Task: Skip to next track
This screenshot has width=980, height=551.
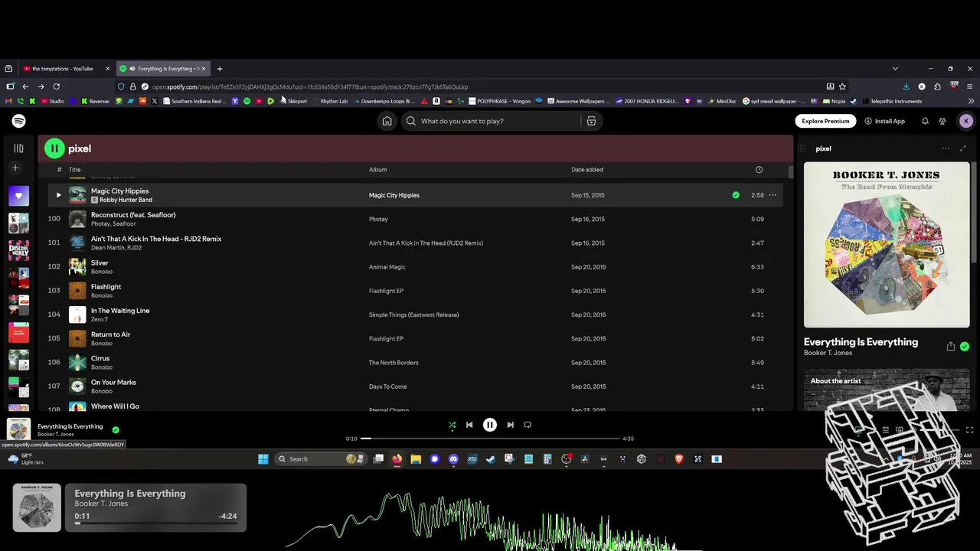Action: click(510, 425)
